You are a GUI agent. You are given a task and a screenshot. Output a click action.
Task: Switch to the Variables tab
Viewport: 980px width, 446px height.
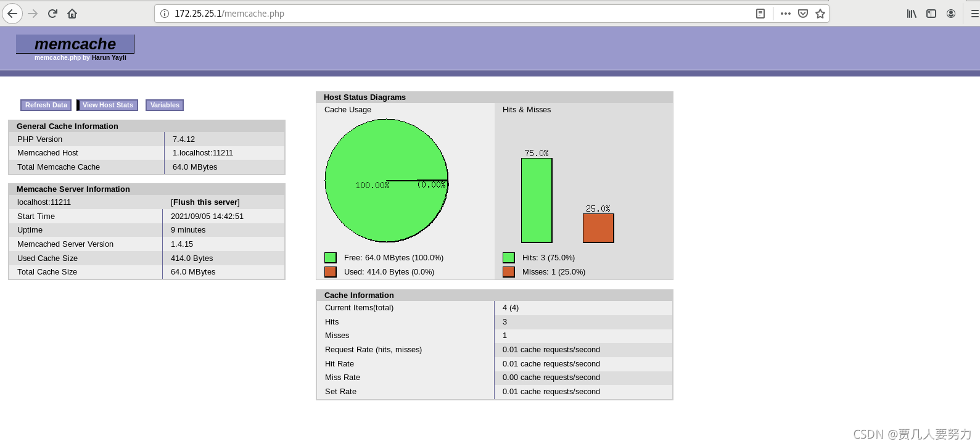165,105
